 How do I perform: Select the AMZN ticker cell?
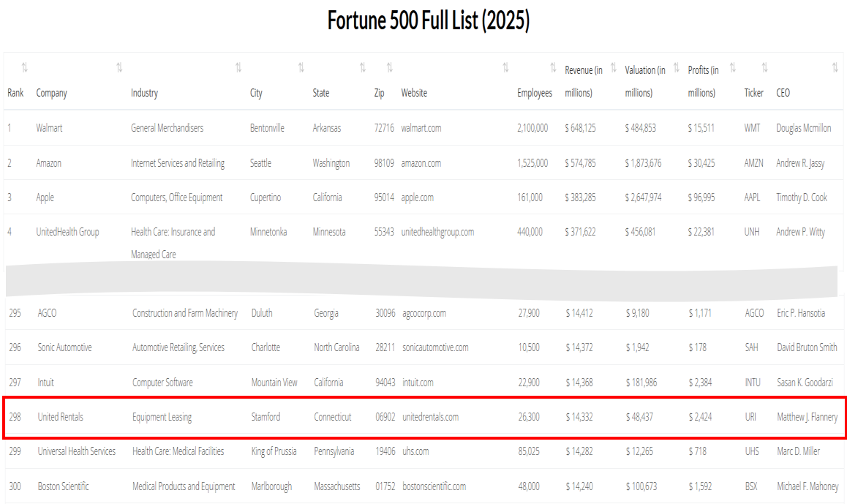753,163
